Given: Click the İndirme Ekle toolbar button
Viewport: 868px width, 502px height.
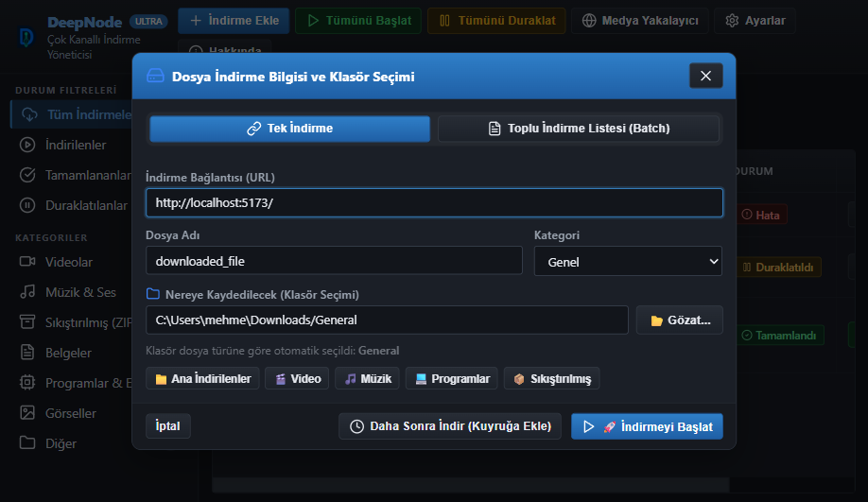Looking at the screenshot, I should [x=234, y=21].
